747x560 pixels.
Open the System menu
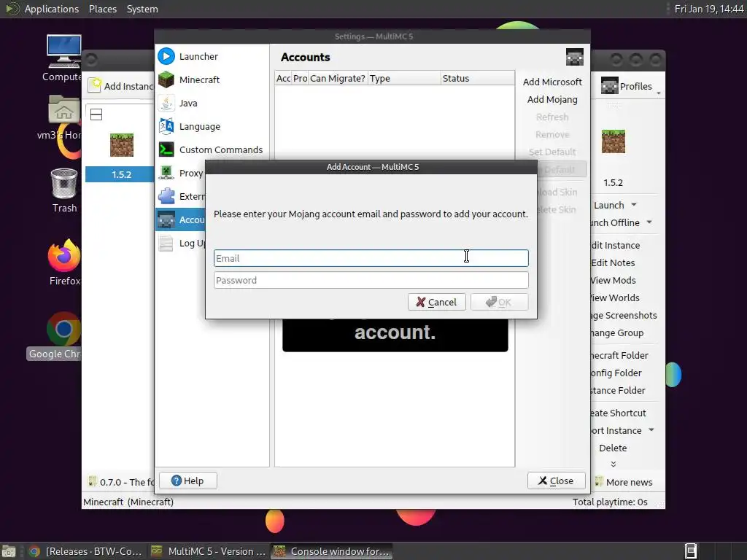coord(142,9)
